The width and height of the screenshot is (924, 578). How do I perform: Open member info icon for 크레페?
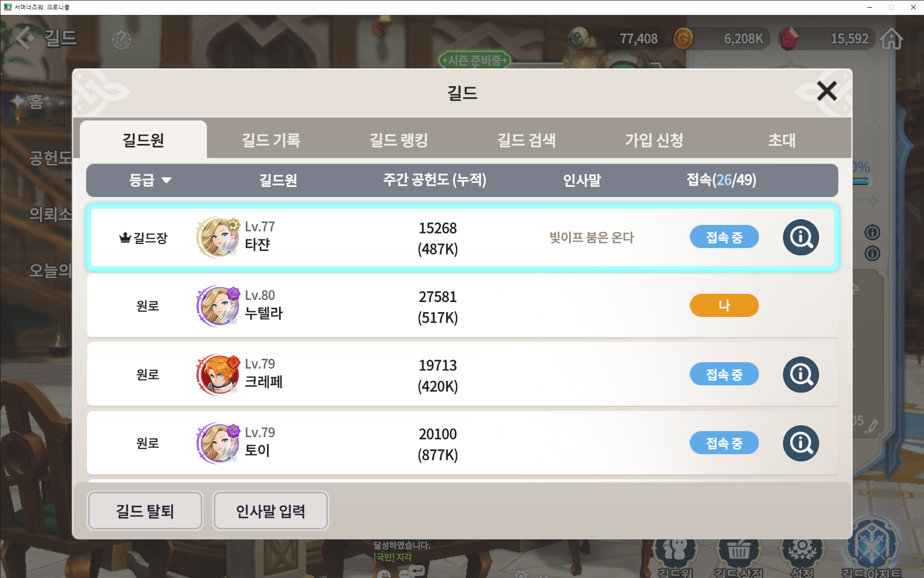[x=801, y=374]
